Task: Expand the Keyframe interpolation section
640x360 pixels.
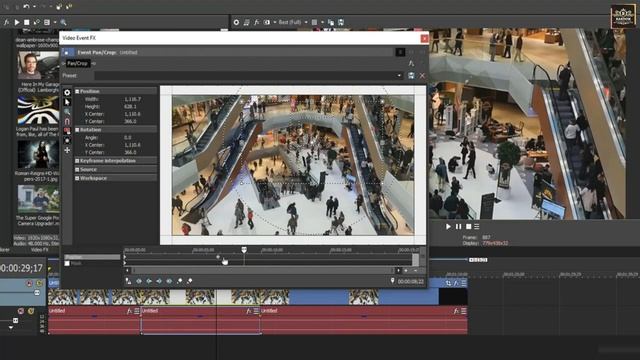Action: click(77, 161)
